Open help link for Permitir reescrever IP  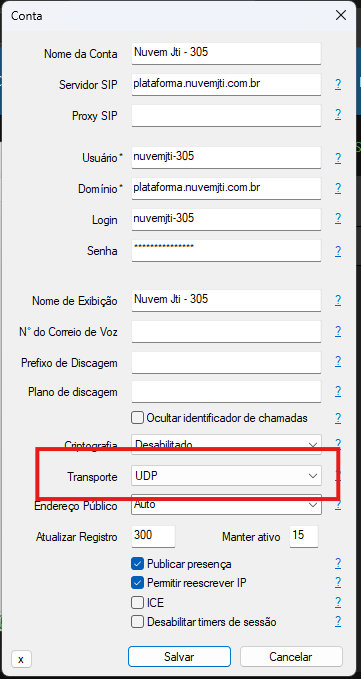point(338,583)
